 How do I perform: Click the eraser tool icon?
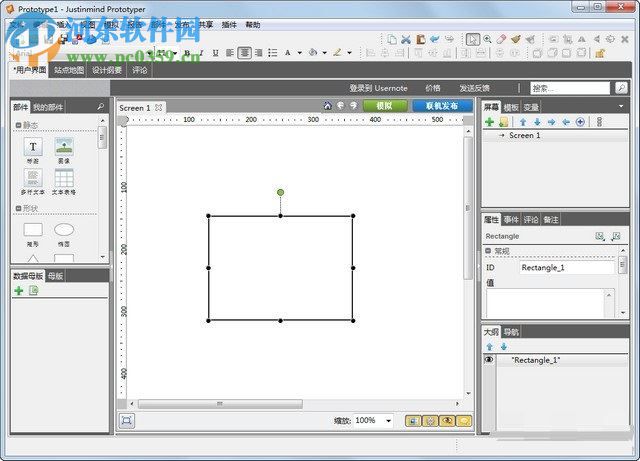502,39
